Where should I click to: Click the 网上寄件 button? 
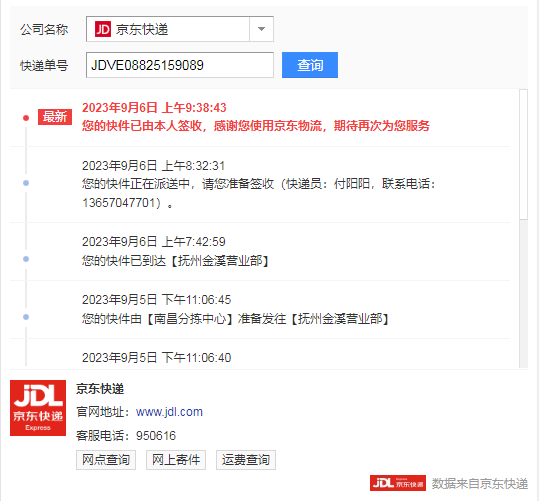click(x=176, y=460)
